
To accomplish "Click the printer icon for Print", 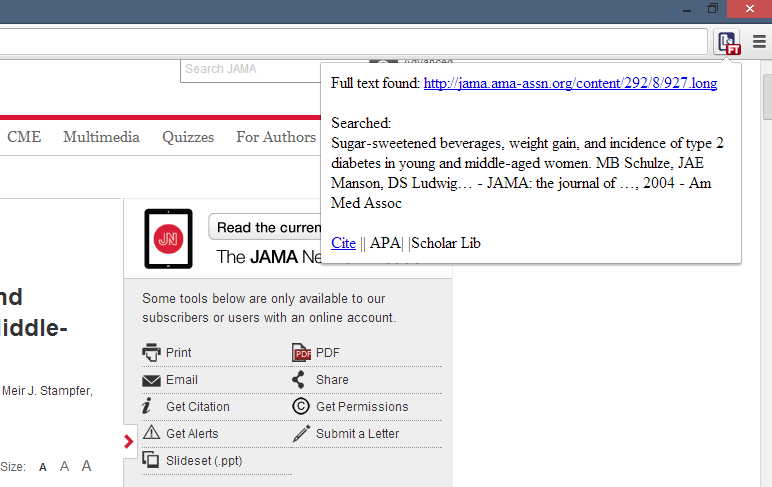I will [151, 353].
